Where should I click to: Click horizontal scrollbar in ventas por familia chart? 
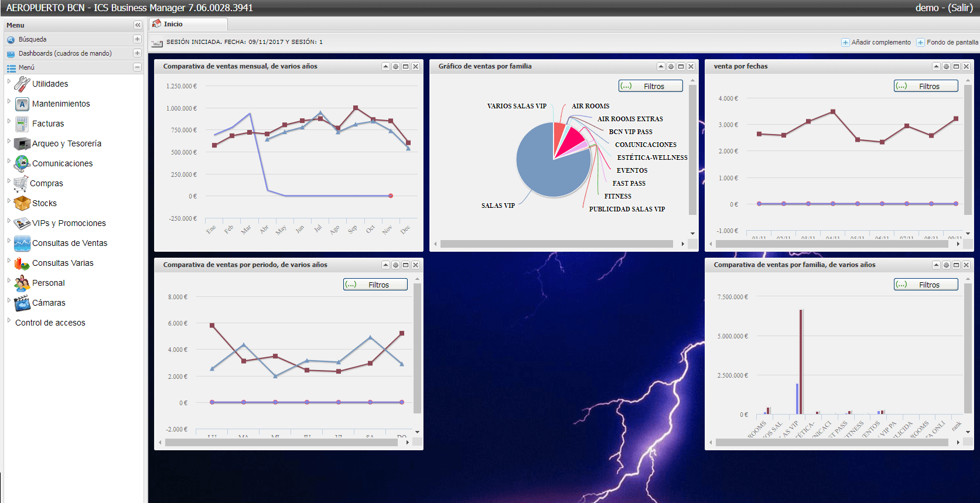556,244
